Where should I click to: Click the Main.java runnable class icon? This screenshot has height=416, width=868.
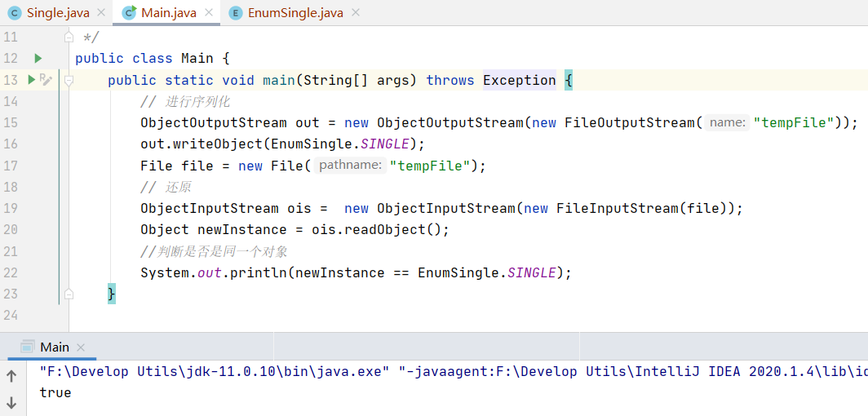[129, 13]
